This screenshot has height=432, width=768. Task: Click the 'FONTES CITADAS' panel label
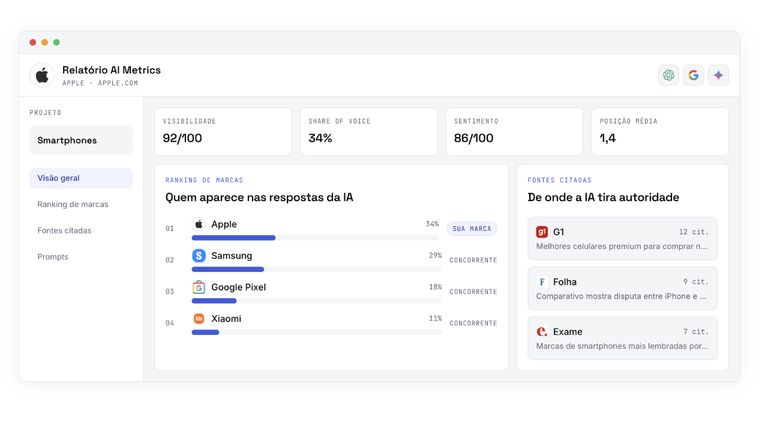coord(559,180)
